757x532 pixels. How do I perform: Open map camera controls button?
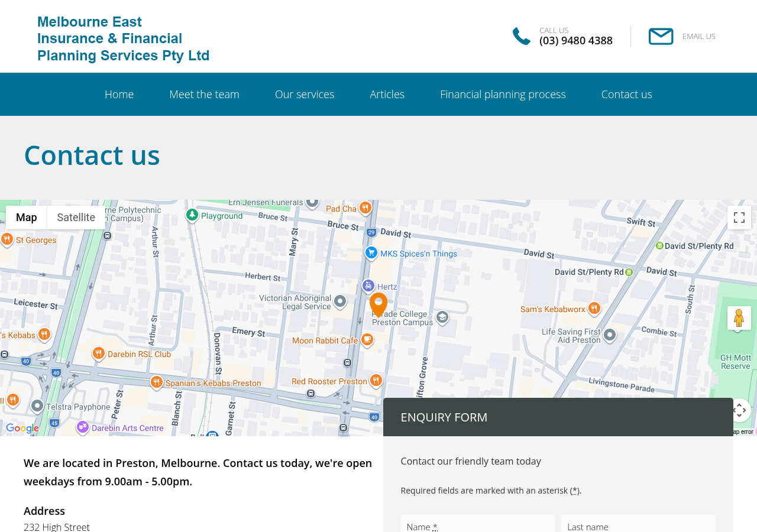click(x=739, y=410)
